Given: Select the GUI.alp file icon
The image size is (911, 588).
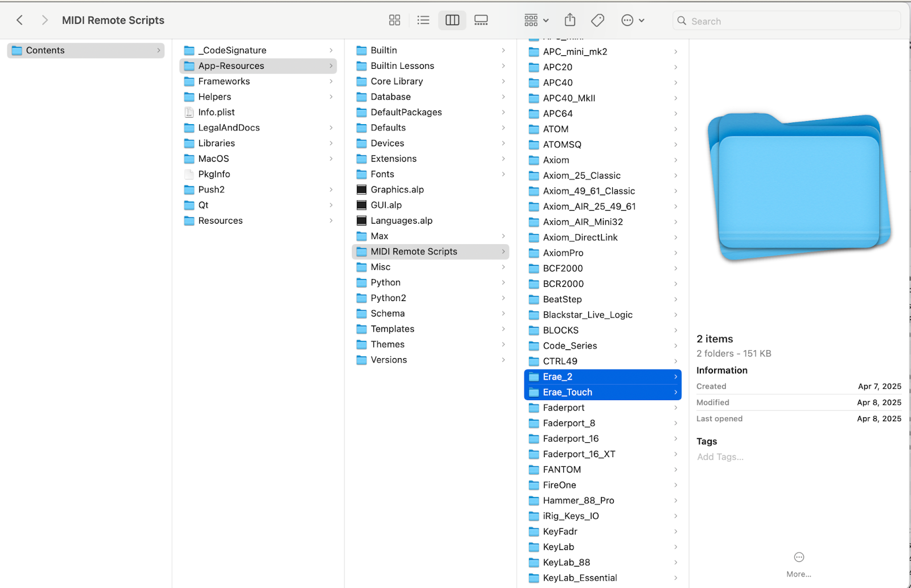Looking at the screenshot, I should [362, 205].
